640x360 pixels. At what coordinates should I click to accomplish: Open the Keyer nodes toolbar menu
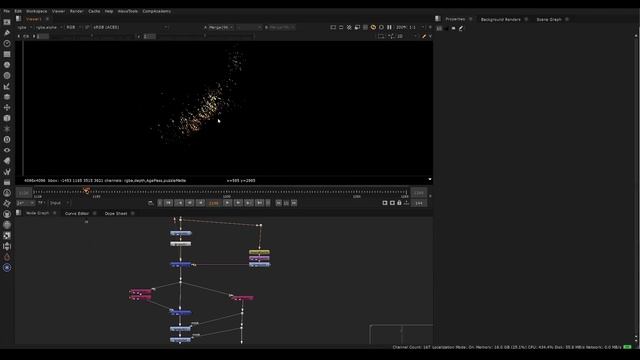[7, 86]
